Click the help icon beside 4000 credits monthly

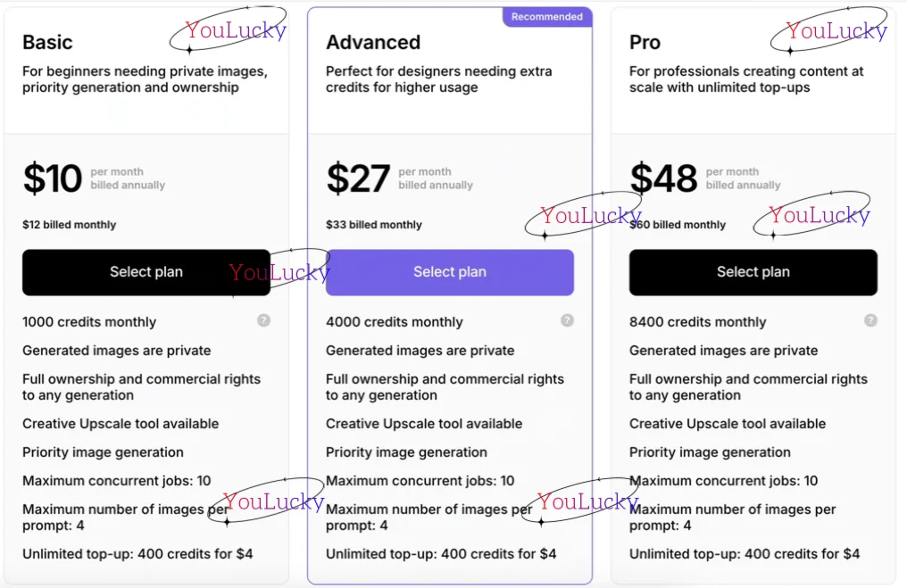click(x=567, y=320)
